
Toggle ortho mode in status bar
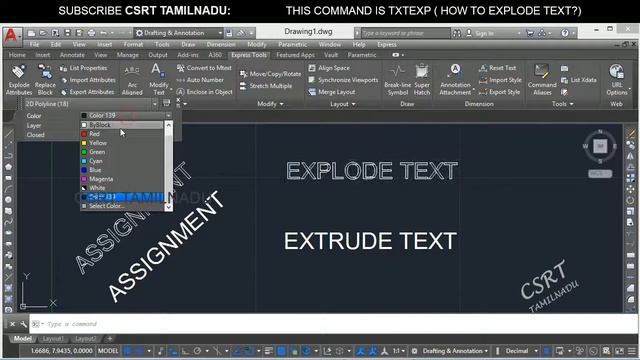click(185, 351)
